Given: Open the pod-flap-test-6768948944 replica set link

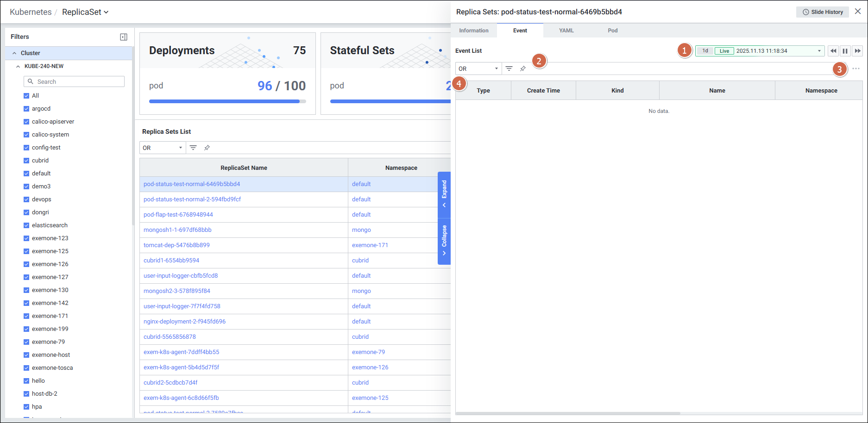Looking at the screenshot, I should click(x=178, y=215).
